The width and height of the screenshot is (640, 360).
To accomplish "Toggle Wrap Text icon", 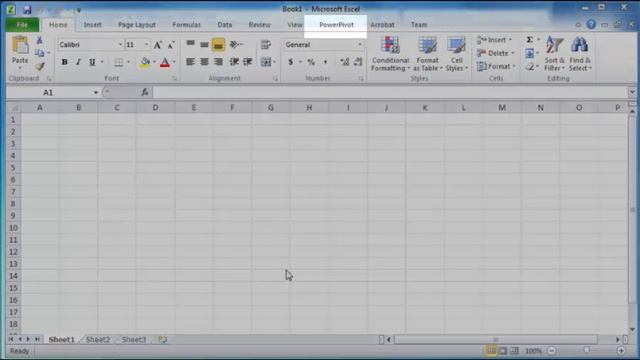I will (x=266, y=44).
